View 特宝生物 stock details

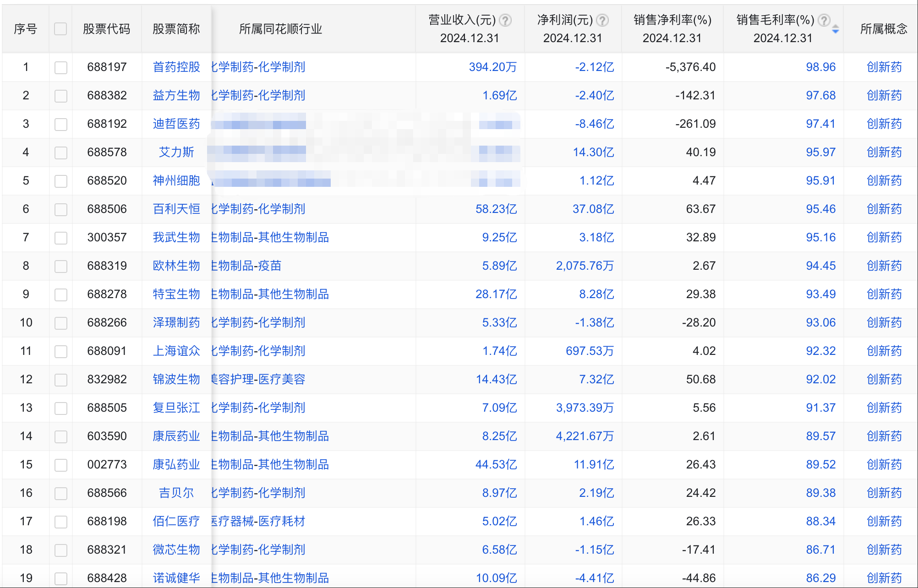(176, 294)
